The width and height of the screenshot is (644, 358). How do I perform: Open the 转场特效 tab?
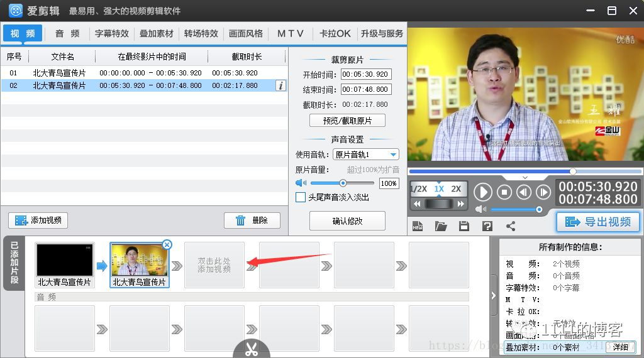tap(201, 33)
